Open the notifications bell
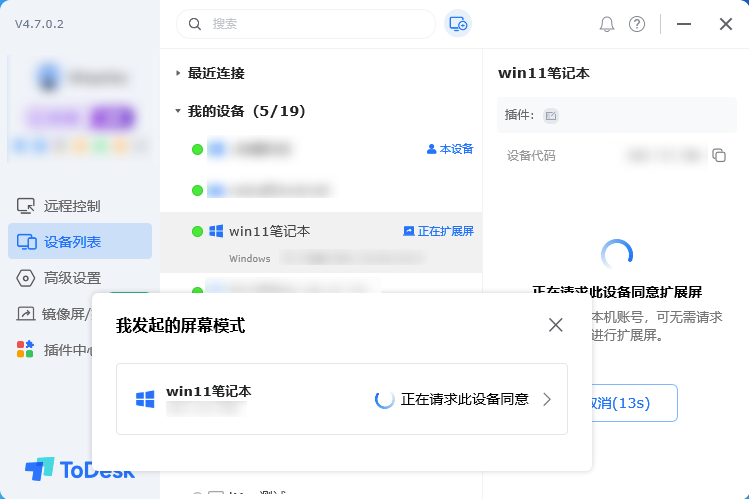The height and width of the screenshot is (499, 749). coord(607,24)
